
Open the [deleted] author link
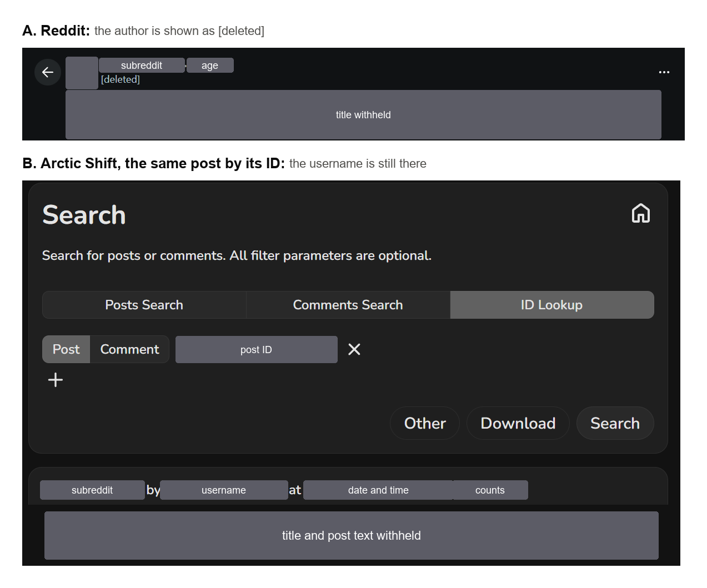click(121, 79)
